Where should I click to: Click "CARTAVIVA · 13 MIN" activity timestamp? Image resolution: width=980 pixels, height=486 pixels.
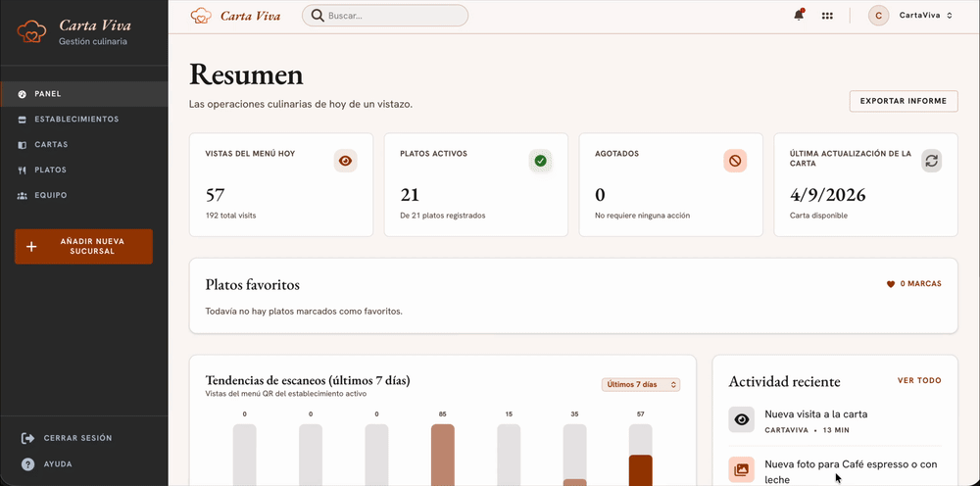coord(807,430)
